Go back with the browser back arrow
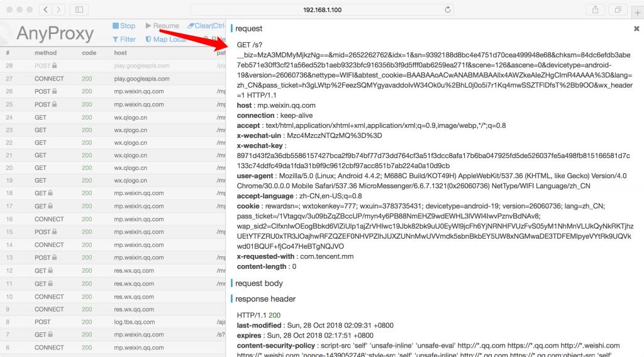The image size is (644, 357). (45, 9)
